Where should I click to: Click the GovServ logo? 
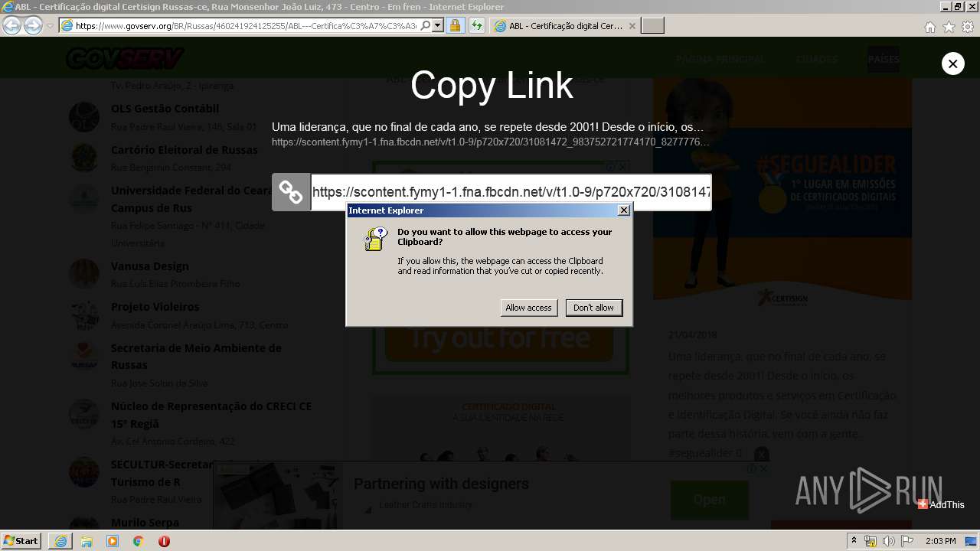tap(125, 58)
